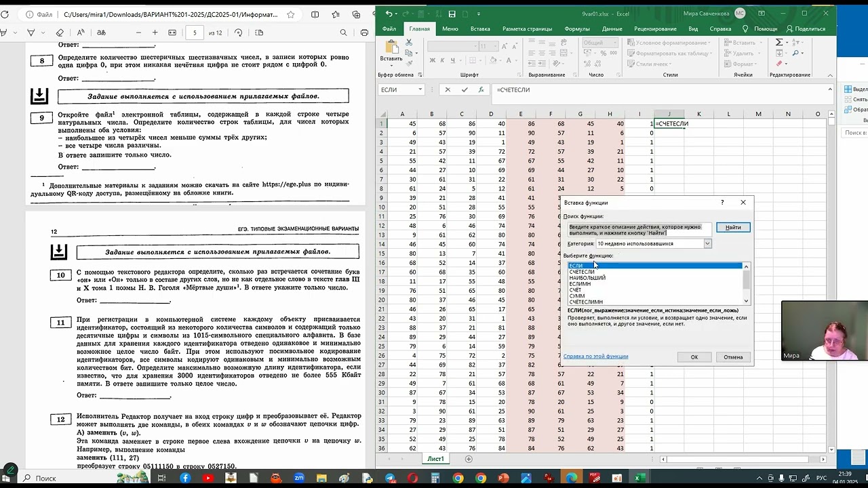Switch to the Формулы ribbon tab
The image size is (868, 488).
point(577,28)
